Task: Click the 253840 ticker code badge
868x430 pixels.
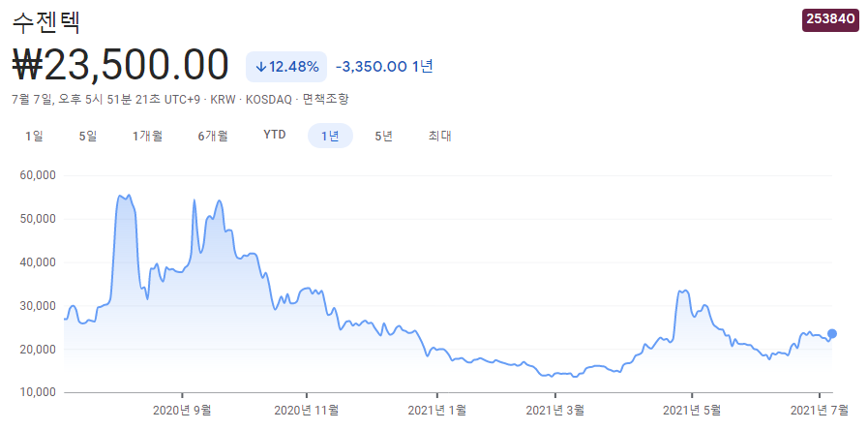Action: pos(830,18)
